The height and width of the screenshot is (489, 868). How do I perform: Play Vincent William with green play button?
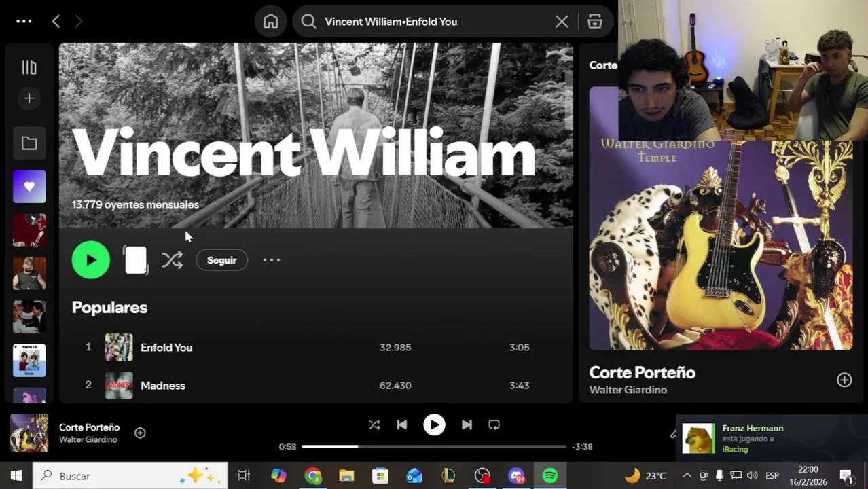click(x=91, y=260)
